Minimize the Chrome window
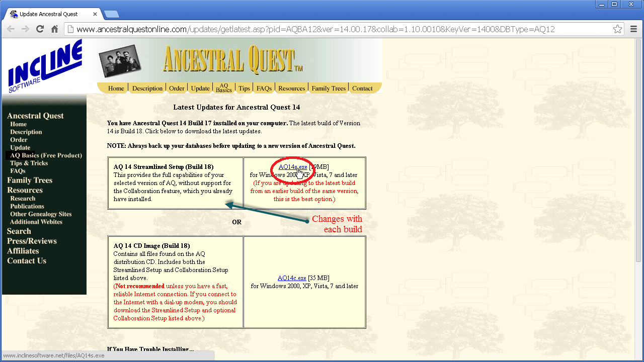The image size is (644, 362). (x=602, y=4)
